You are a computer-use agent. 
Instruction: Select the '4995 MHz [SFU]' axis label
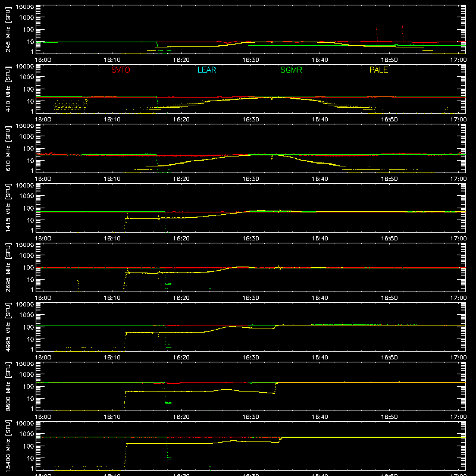[x=8, y=327]
